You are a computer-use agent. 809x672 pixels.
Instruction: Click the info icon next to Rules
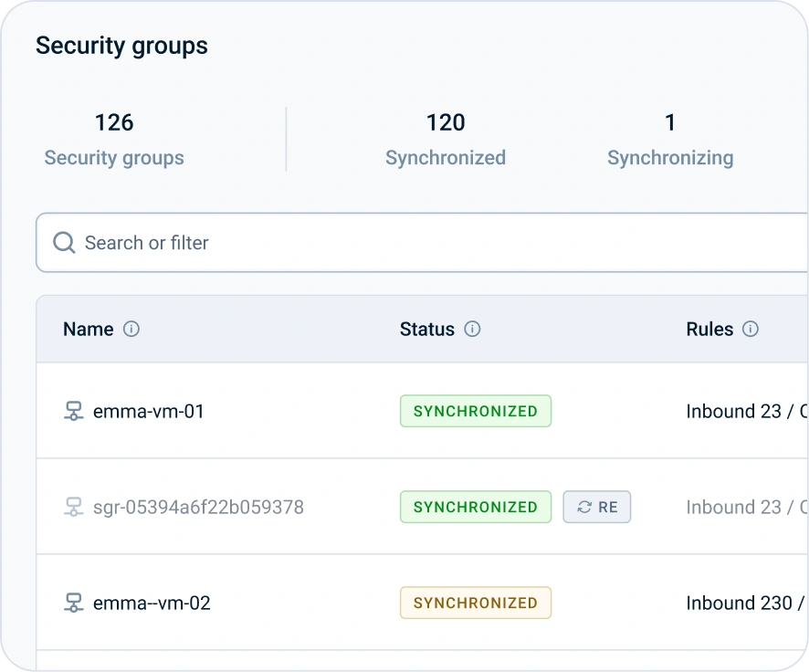751,329
